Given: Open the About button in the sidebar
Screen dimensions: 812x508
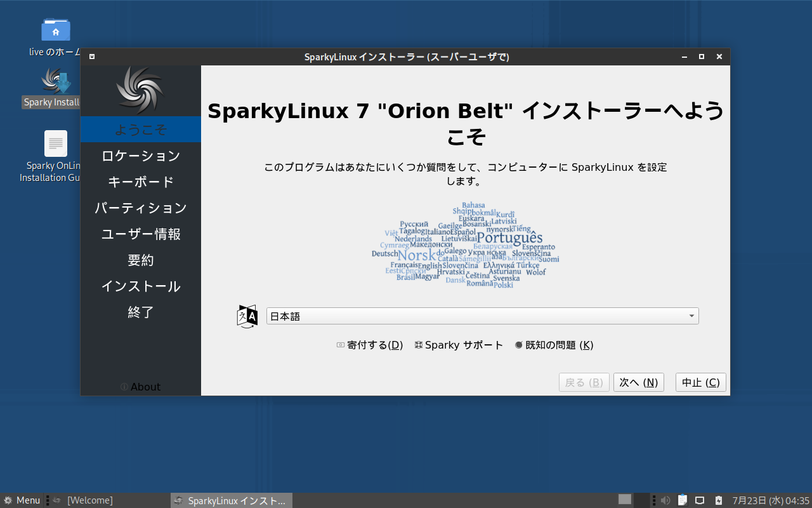Looking at the screenshot, I should [140, 387].
